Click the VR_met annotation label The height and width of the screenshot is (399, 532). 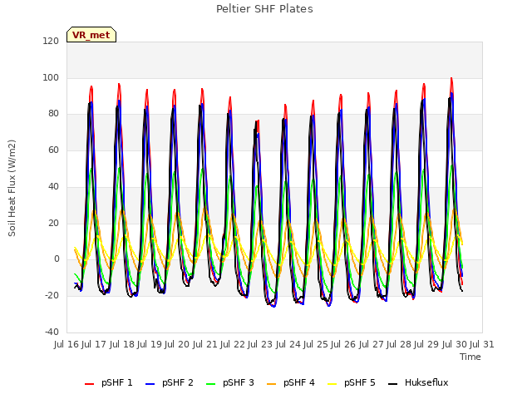(91, 35)
